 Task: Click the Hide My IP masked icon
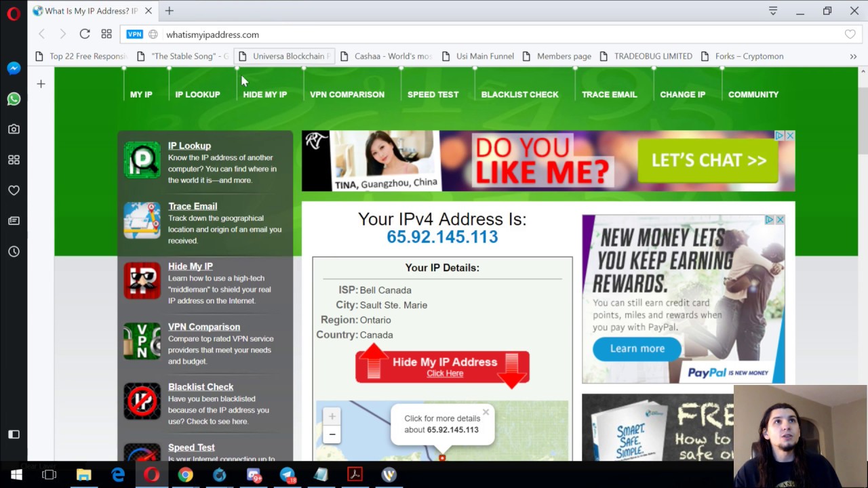pyautogui.click(x=142, y=281)
